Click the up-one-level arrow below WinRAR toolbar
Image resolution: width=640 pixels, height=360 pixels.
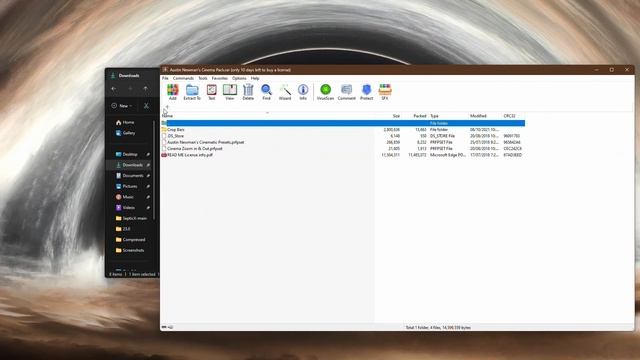[167, 107]
